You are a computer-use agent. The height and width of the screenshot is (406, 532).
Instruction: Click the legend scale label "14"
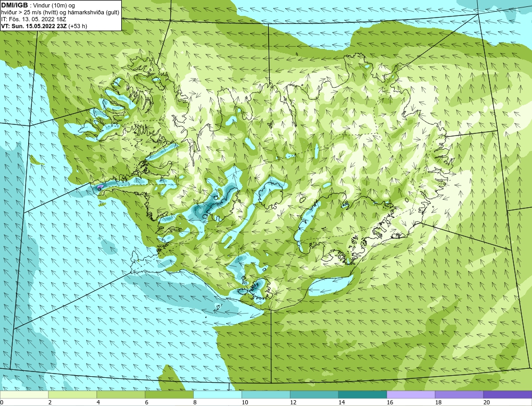[x=342, y=403]
